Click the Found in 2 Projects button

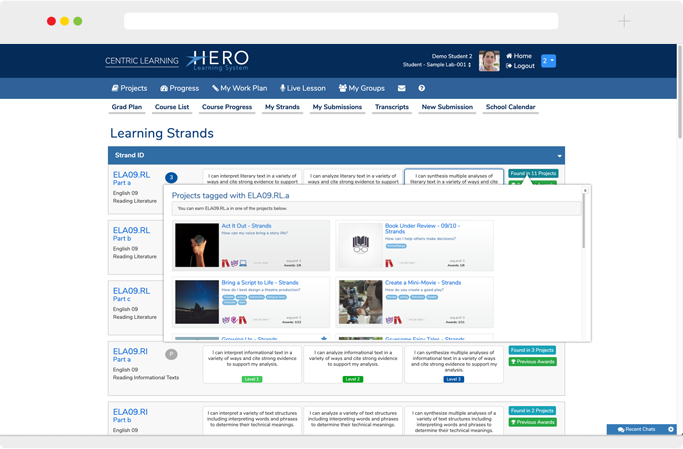click(532, 411)
